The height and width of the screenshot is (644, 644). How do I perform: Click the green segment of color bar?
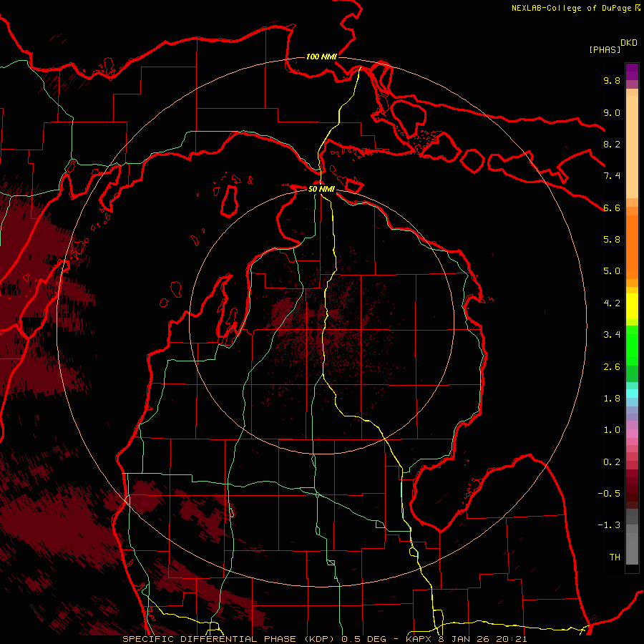[632, 345]
